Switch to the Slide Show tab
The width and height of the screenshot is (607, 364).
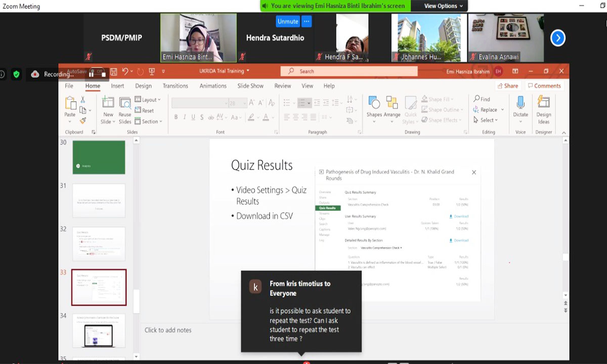point(250,86)
